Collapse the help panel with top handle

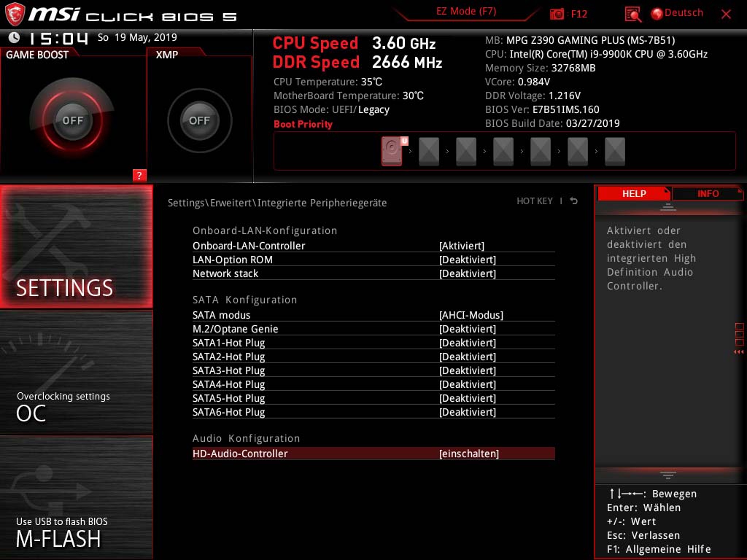[668, 207]
